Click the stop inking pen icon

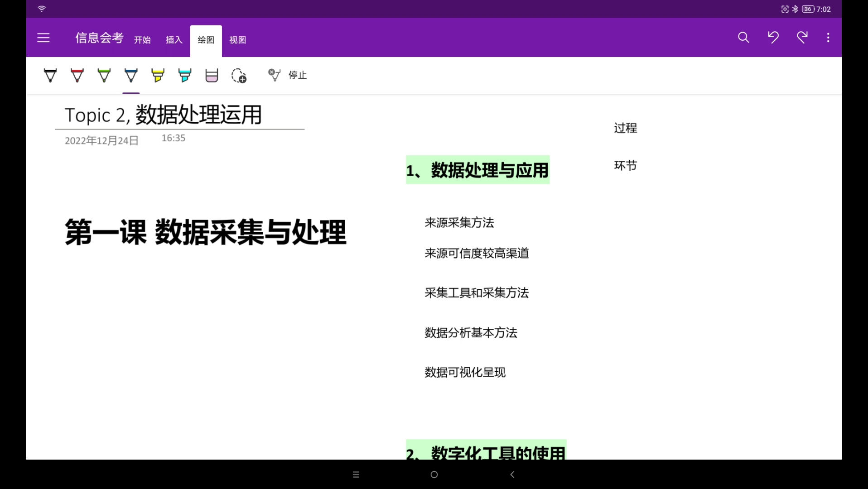(274, 75)
